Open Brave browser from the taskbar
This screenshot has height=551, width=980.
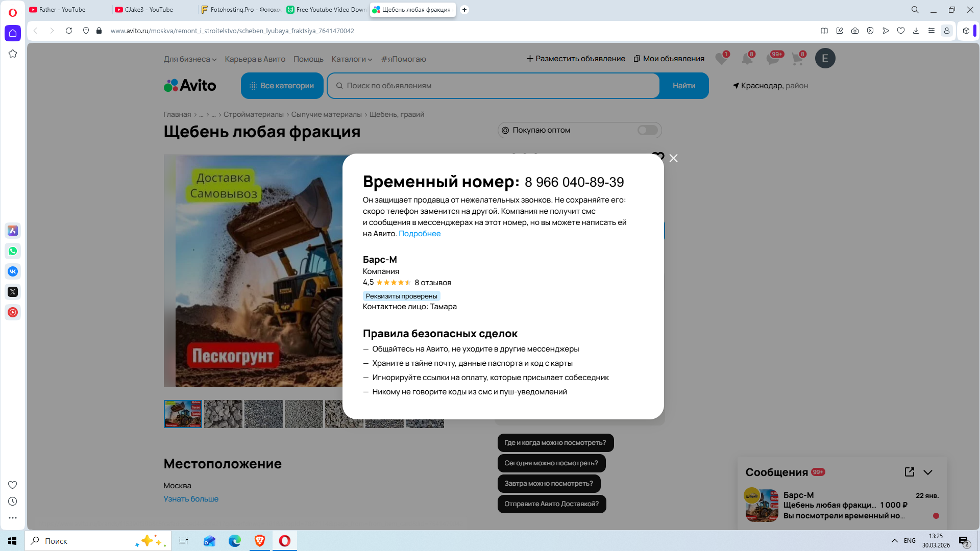click(x=260, y=541)
